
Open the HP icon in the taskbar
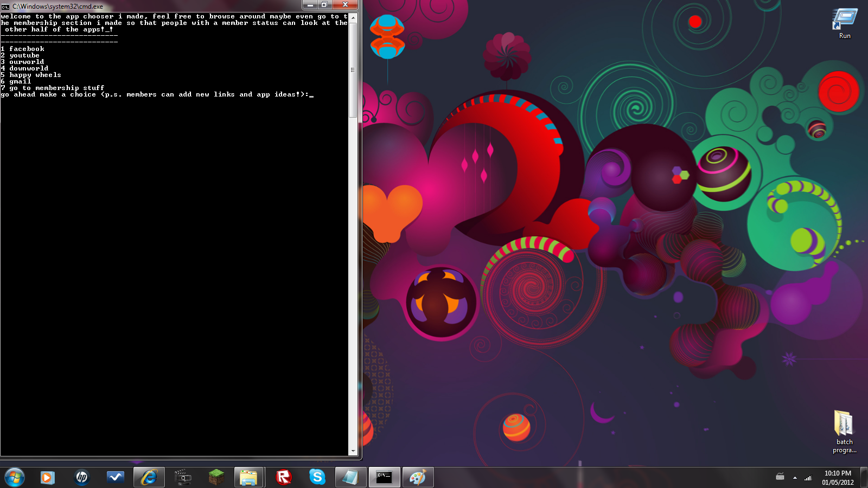click(81, 477)
